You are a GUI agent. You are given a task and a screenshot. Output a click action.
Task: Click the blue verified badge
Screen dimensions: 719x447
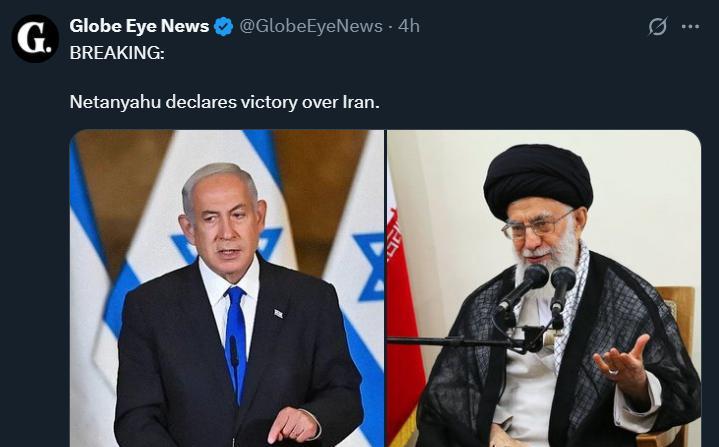[x=224, y=27]
